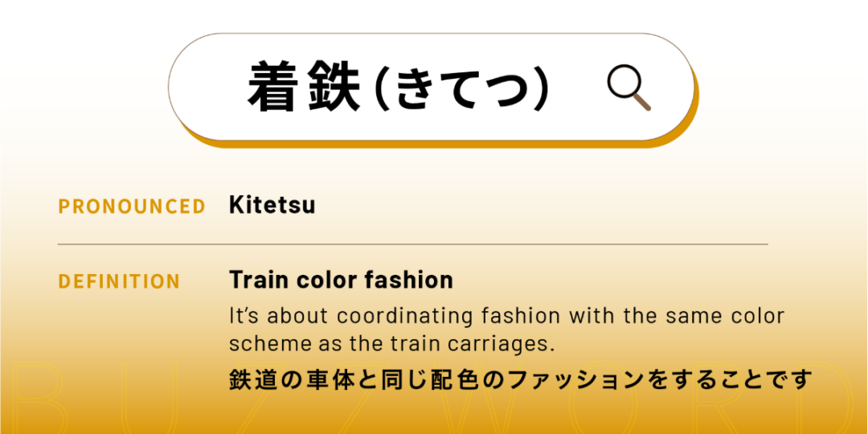Click the DEFINITION label
The image size is (868, 434).
coord(119,282)
